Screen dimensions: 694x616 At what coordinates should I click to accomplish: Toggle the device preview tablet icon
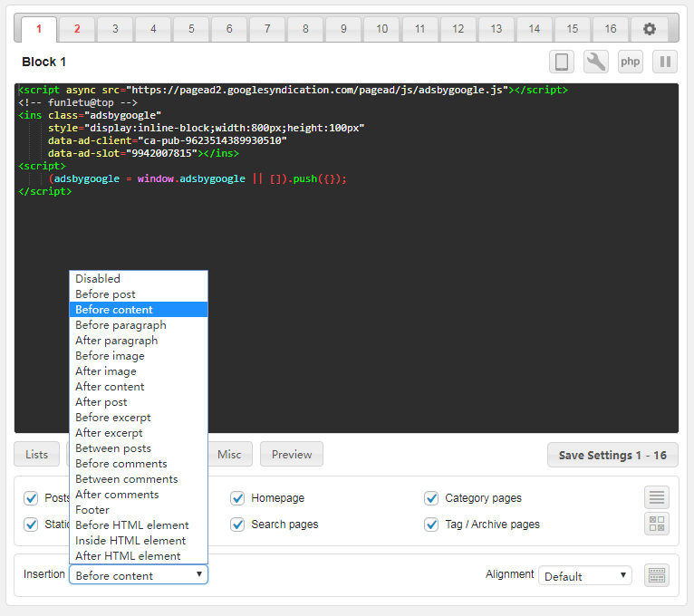[x=562, y=62]
